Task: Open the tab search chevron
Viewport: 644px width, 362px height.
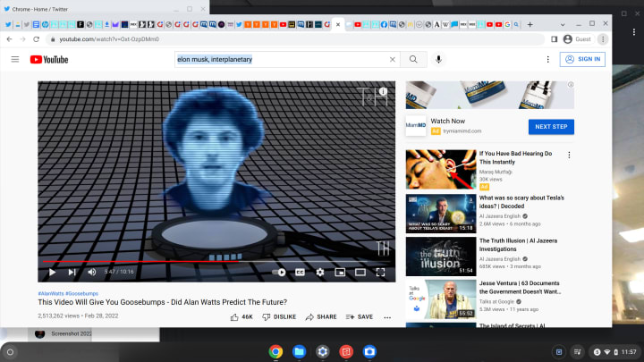Action: tap(563, 25)
